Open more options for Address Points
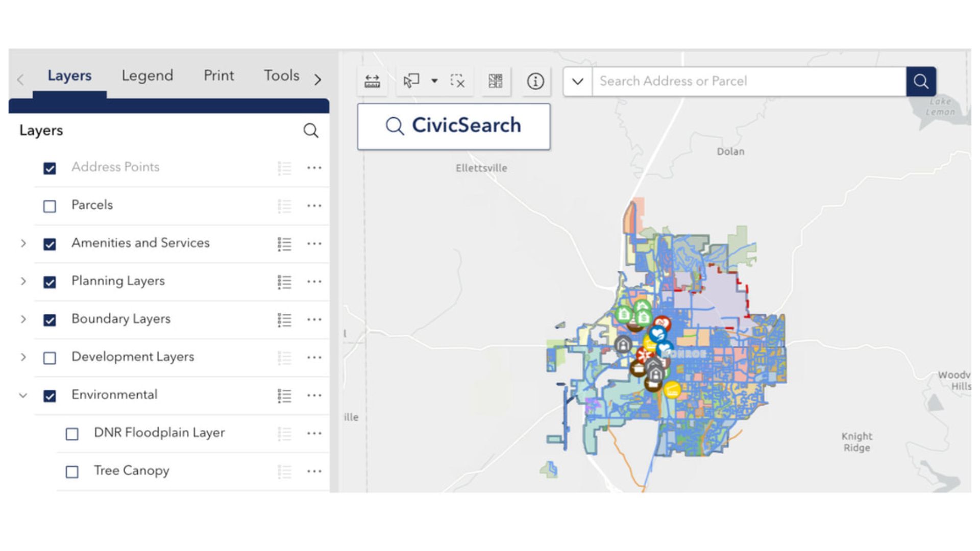980x551 pixels. 314,167
